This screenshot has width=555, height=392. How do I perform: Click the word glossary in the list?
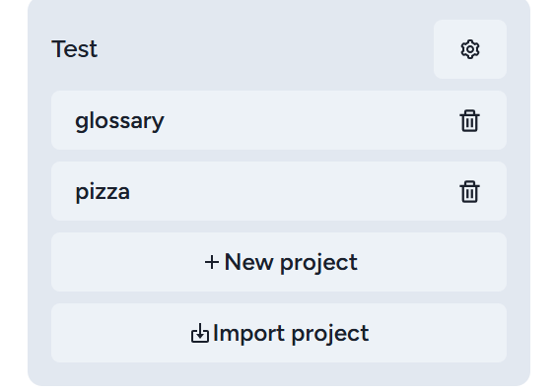119,121
